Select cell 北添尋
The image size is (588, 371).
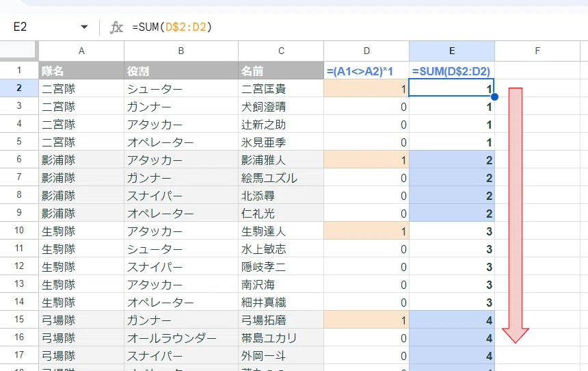(x=281, y=195)
